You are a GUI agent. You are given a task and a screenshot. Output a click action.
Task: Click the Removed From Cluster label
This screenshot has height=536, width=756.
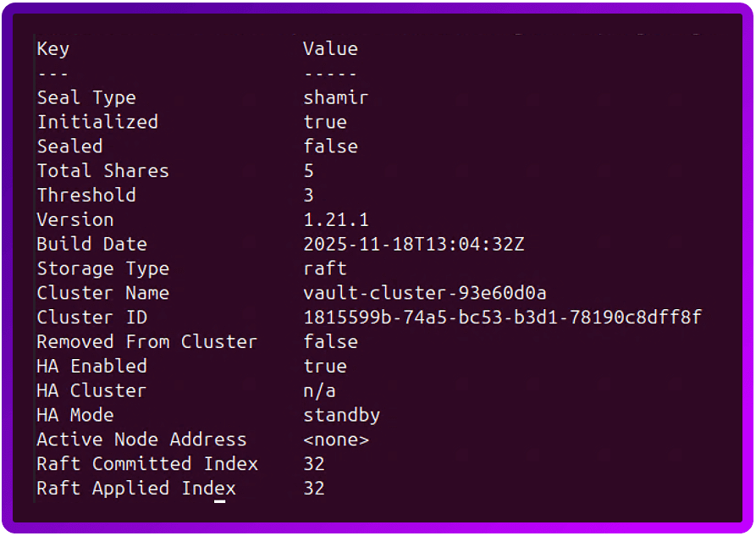(x=147, y=342)
